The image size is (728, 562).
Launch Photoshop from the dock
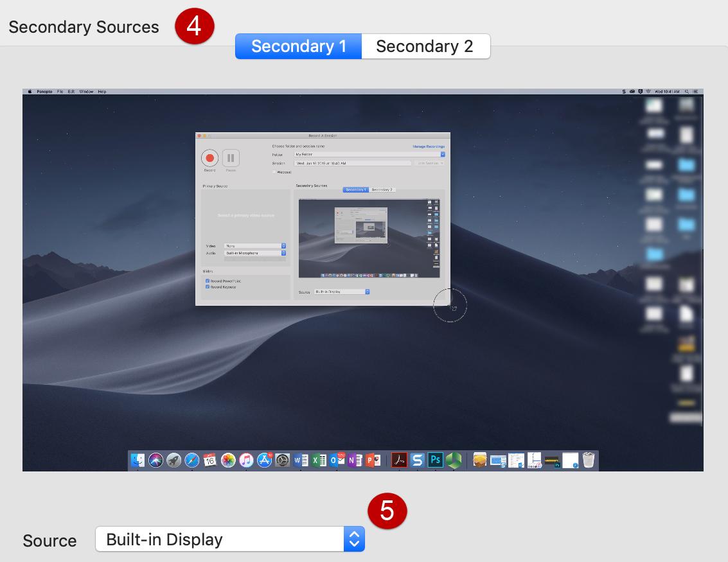click(436, 460)
